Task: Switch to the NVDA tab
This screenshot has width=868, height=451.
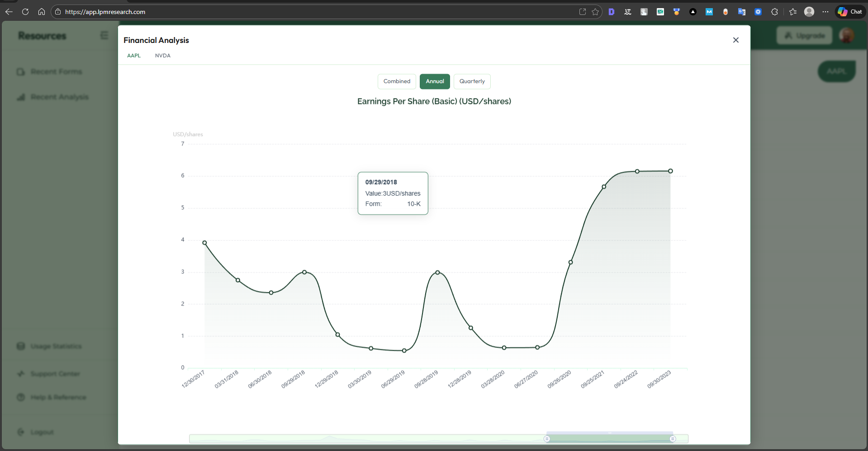Action: 162,56
